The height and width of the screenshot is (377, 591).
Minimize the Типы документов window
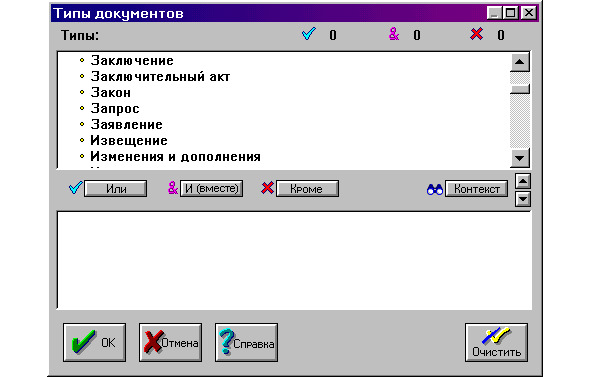click(494, 13)
